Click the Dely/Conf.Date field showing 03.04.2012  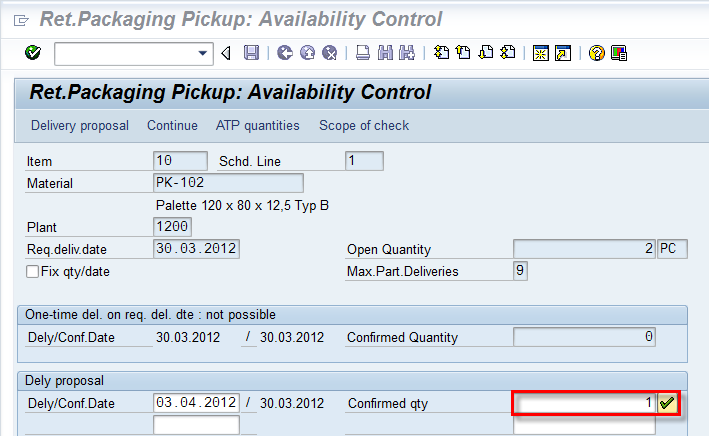(x=196, y=403)
